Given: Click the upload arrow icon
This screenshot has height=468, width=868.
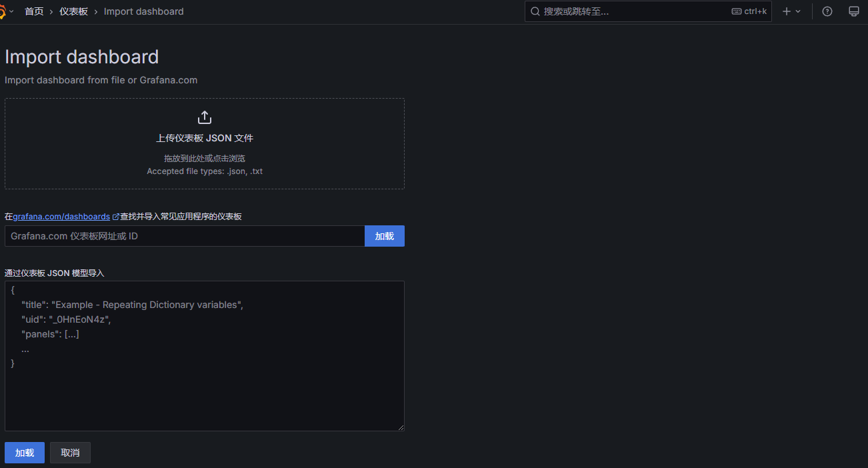Looking at the screenshot, I should coord(205,117).
